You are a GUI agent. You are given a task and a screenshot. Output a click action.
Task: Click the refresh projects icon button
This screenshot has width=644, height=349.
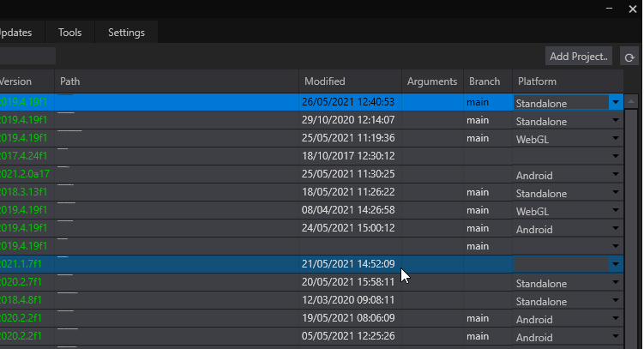(x=629, y=57)
